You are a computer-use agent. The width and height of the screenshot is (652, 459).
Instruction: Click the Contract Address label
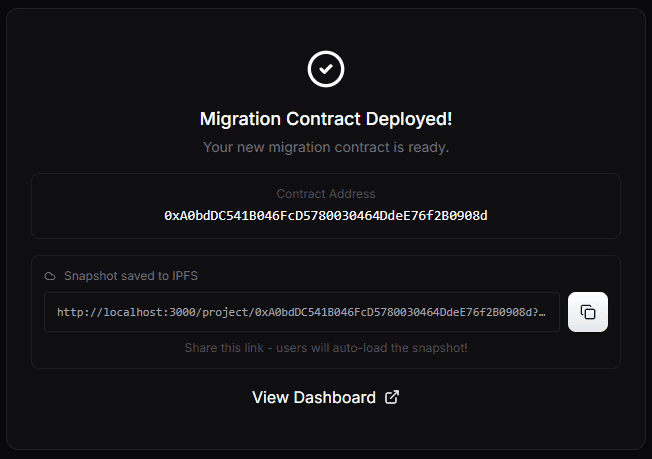pyautogui.click(x=326, y=194)
